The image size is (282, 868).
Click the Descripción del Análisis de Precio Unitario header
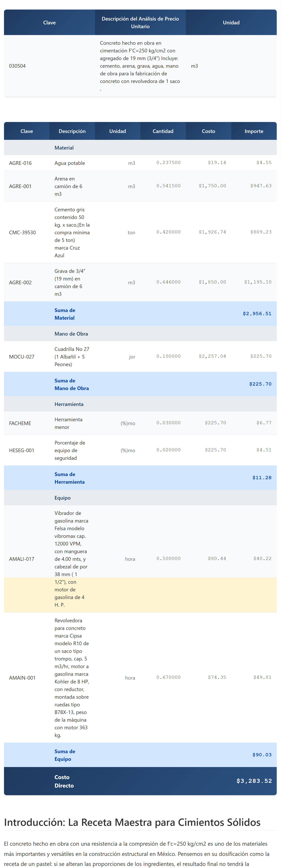click(x=140, y=23)
